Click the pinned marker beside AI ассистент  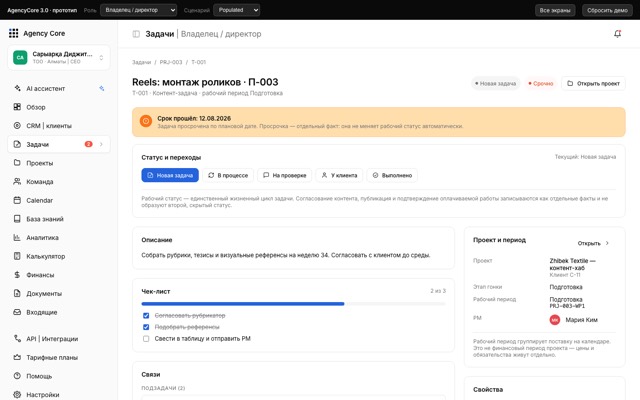(102, 88)
